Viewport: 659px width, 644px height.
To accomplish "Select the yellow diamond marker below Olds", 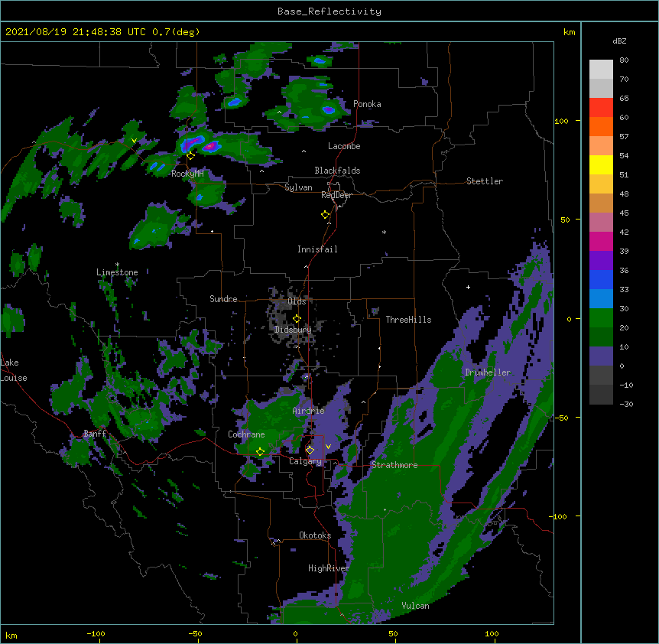I will 297,318.
